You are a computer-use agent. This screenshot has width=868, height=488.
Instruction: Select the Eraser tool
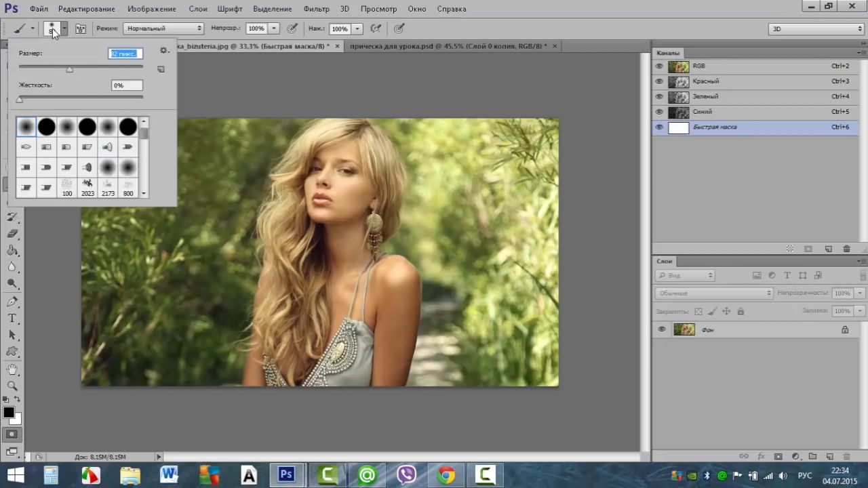click(x=12, y=233)
